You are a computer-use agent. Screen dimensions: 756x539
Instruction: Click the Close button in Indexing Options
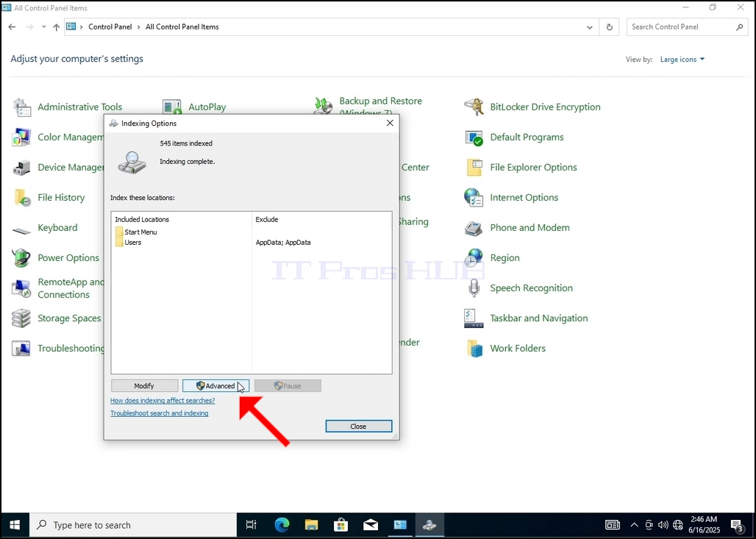pyautogui.click(x=359, y=426)
